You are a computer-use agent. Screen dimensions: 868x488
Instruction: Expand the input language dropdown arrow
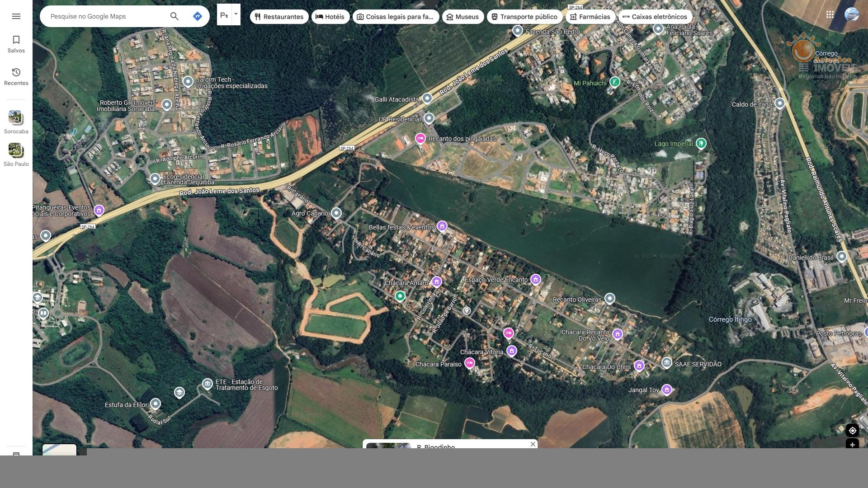(x=236, y=14)
